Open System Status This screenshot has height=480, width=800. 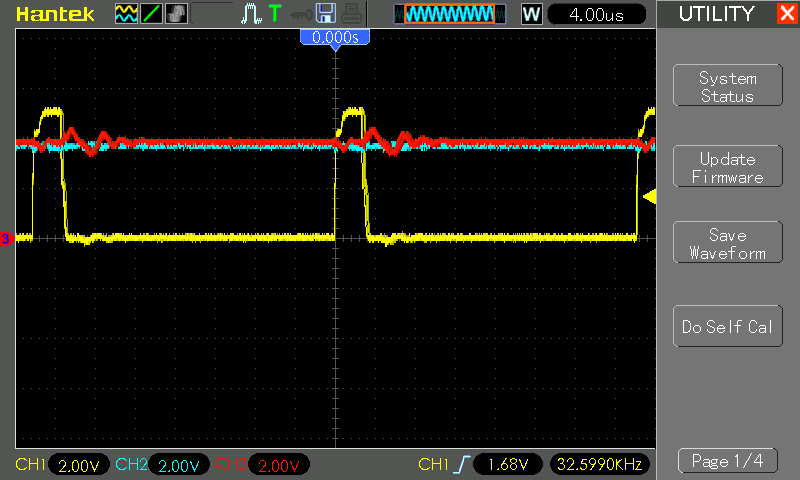click(727, 87)
